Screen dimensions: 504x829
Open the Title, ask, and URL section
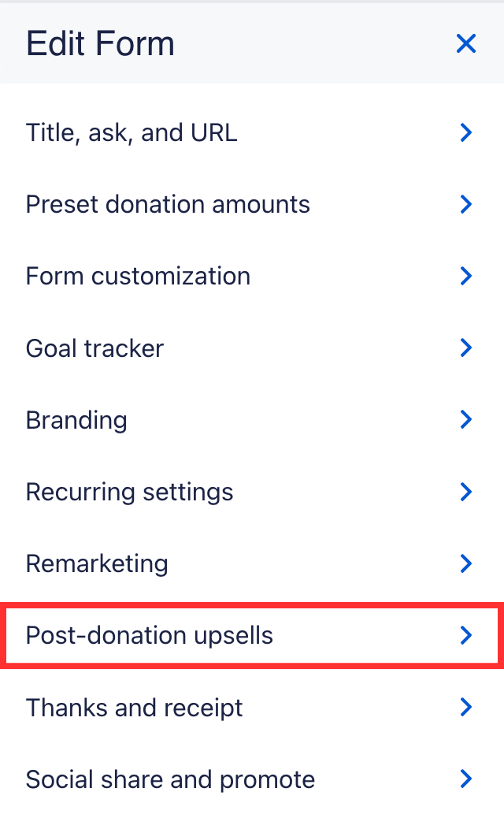(132, 132)
